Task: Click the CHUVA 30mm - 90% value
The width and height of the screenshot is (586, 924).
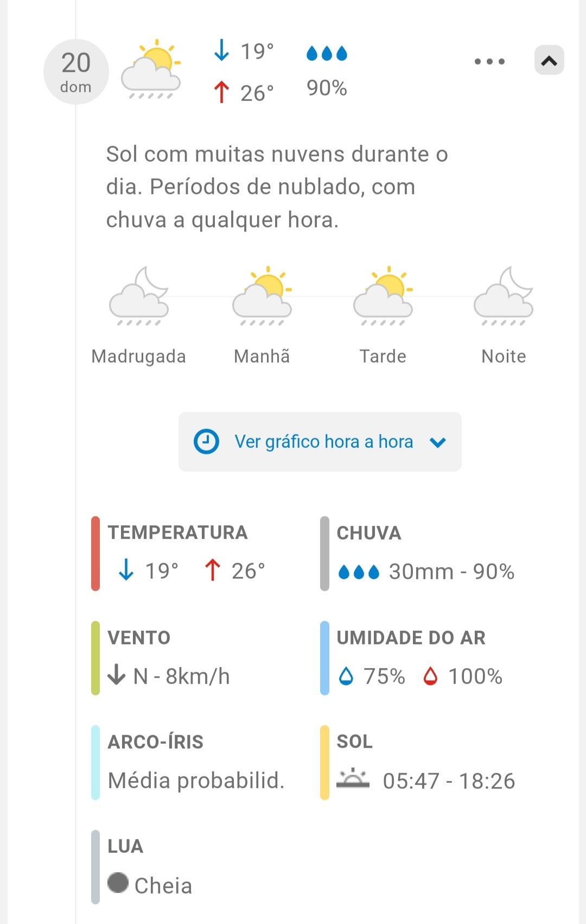Action: [x=451, y=572]
